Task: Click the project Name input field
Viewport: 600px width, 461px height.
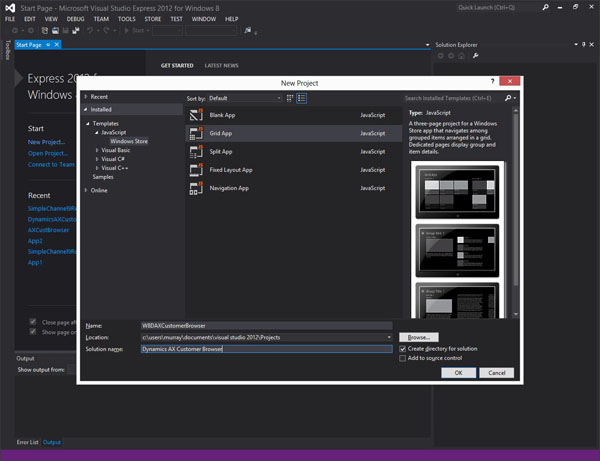Action: [267, 326]
